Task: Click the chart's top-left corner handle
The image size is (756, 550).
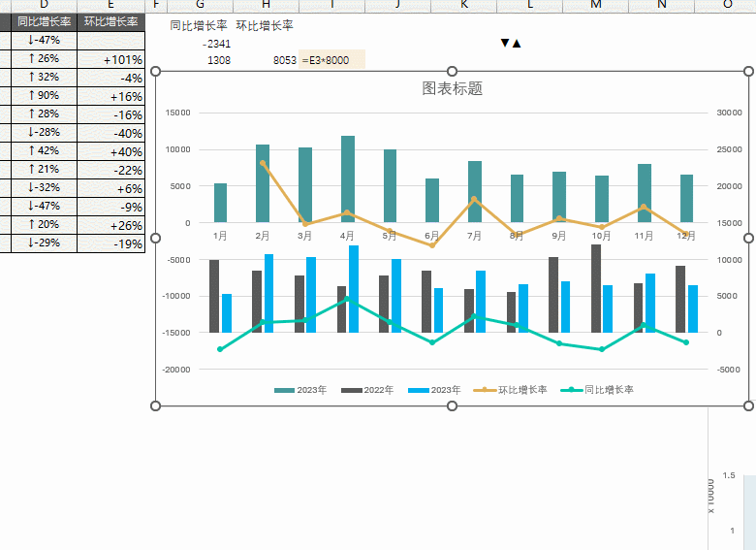Action: 156,72
